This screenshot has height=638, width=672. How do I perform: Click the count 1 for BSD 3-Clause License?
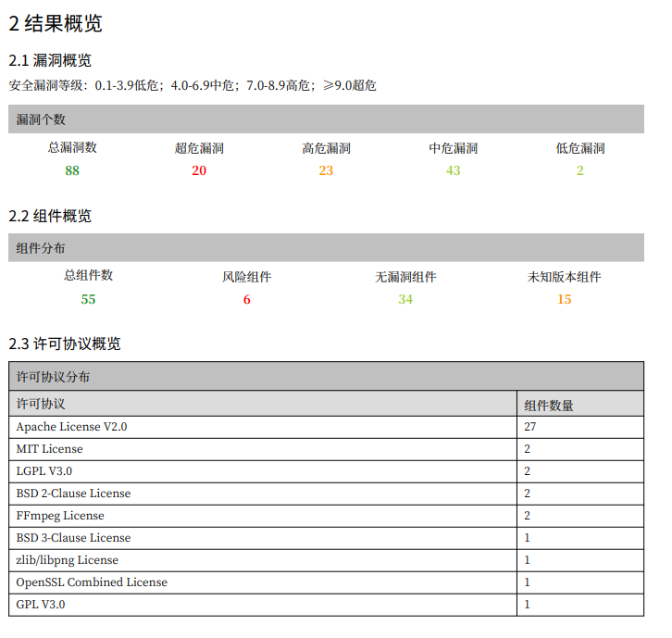pyautogui.click(x=528, y=538)
